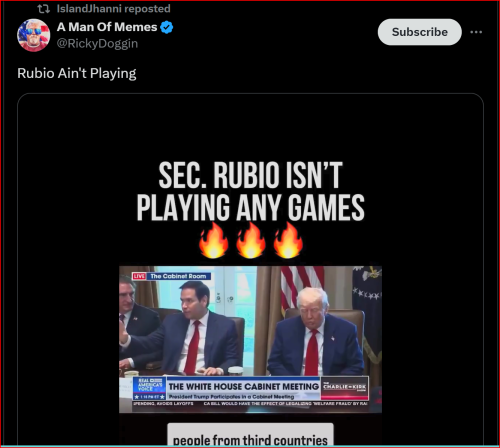Click the first fire emoji

point(214,240)
